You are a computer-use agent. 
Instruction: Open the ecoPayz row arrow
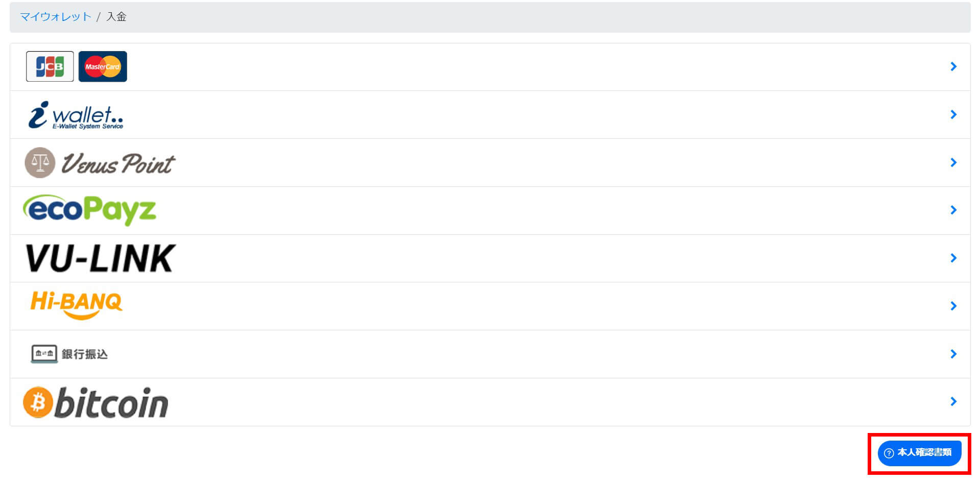953,210
